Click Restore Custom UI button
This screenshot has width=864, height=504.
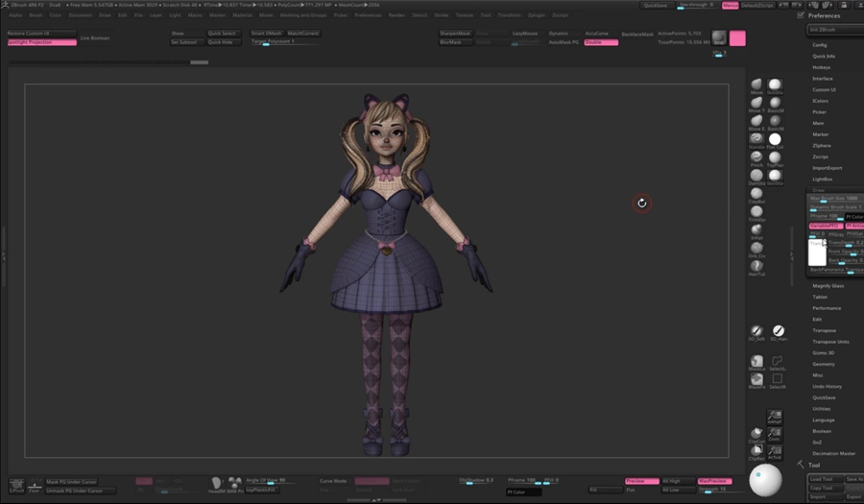coord(42,34)
